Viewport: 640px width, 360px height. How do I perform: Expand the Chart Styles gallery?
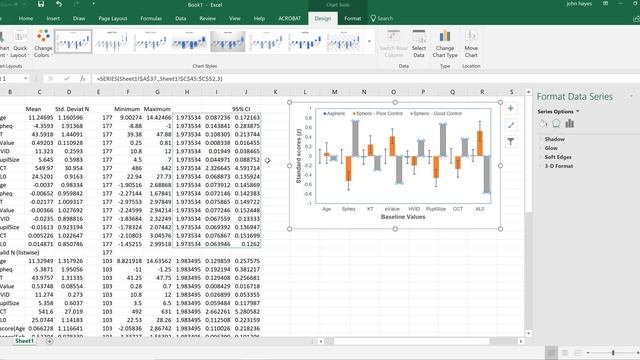(369, 41)
